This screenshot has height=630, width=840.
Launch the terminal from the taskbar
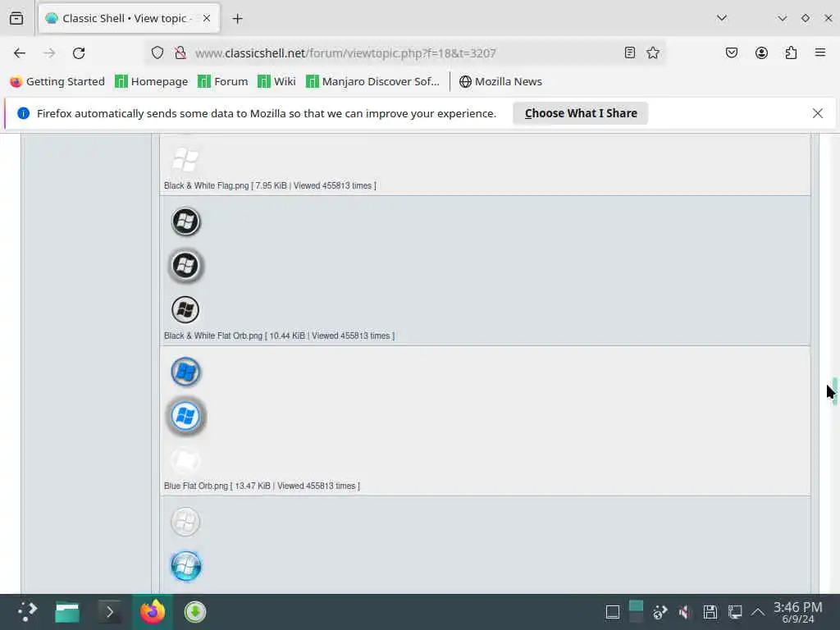click(x=109, y=612)
